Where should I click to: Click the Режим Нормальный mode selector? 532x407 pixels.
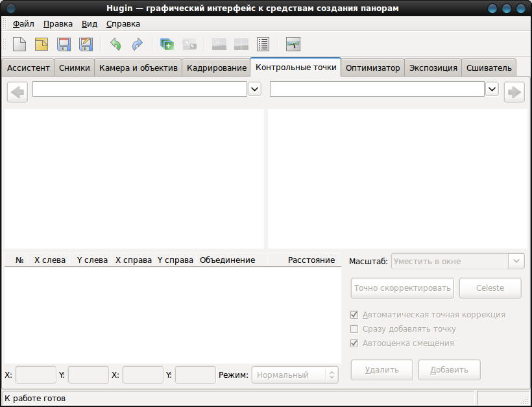[295, 375]
